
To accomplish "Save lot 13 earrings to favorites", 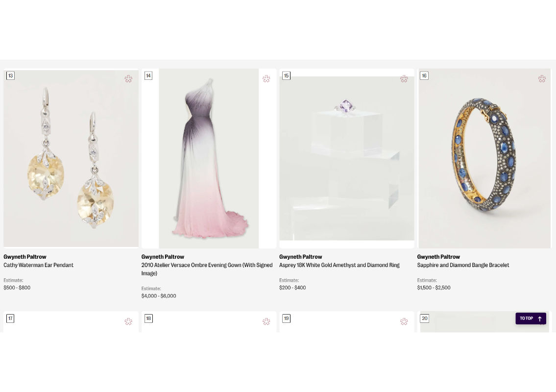I will (x=128, y=78).
